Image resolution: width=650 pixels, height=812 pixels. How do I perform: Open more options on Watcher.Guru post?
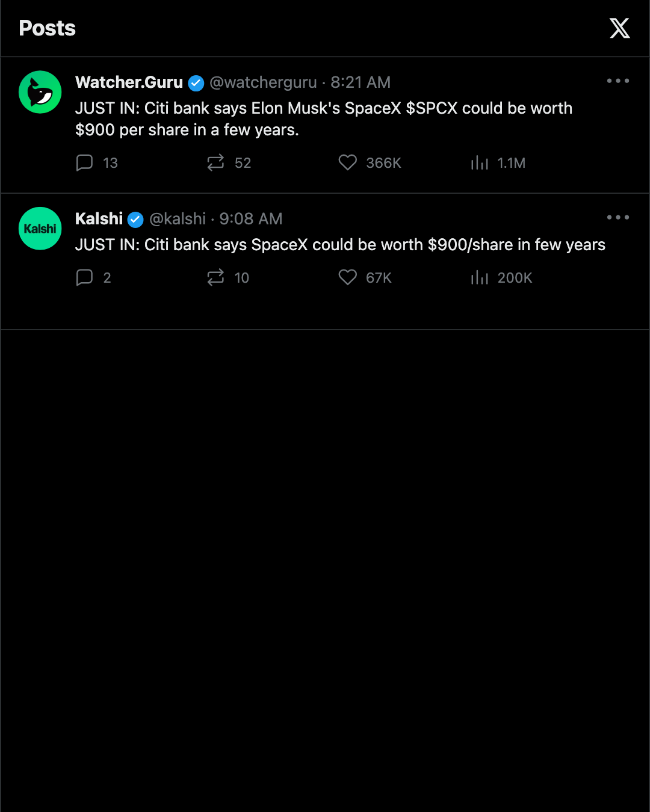pyautogui.click(x=618, y=81)
